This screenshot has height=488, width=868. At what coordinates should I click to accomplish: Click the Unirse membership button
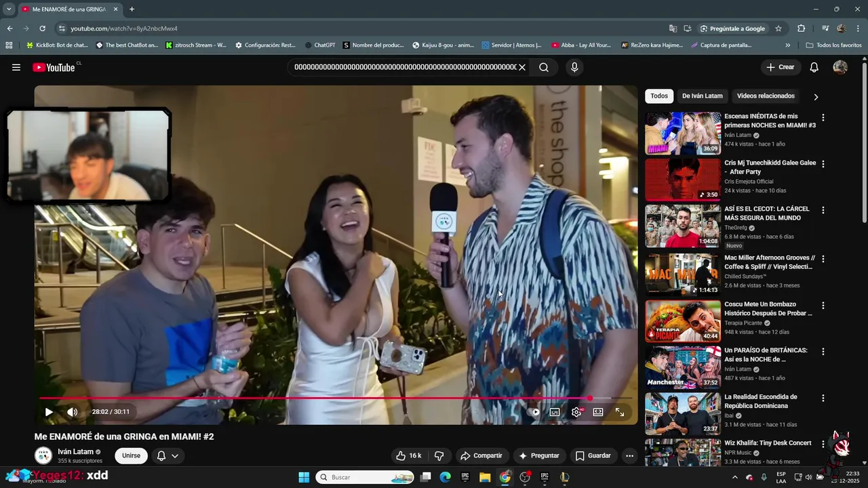131,455
